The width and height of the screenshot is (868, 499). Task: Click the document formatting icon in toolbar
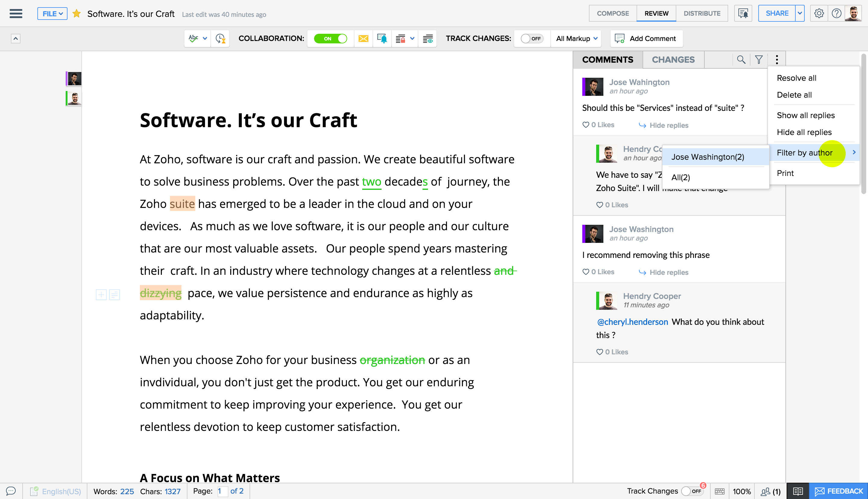point(428,38)
